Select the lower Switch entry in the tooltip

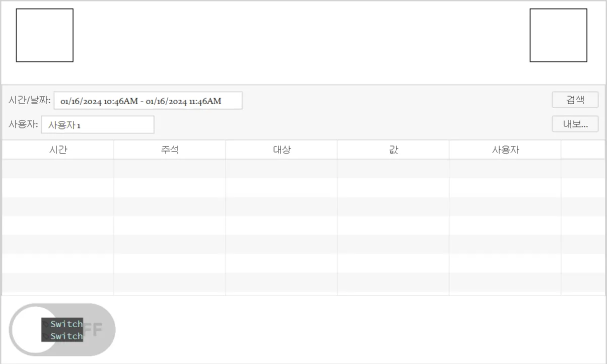click(x=66, y=336)
